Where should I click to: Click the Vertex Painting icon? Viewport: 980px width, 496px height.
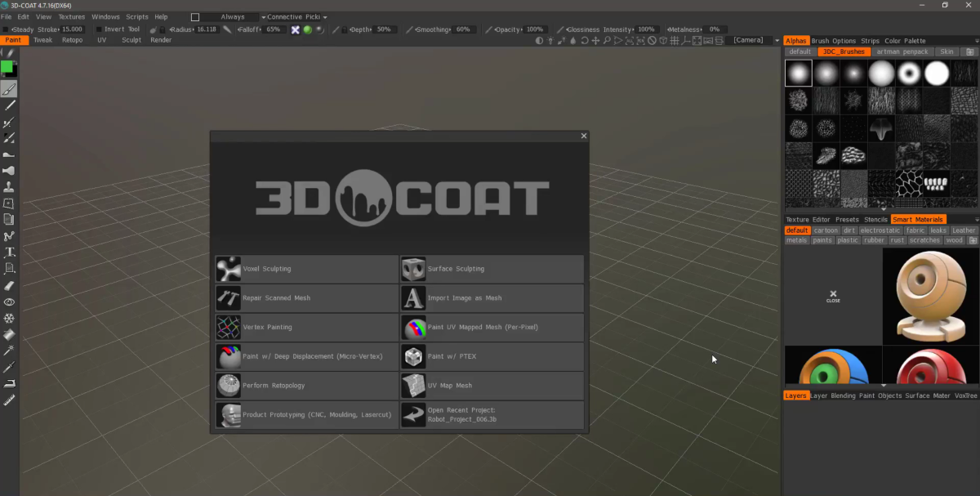[228, 327]
